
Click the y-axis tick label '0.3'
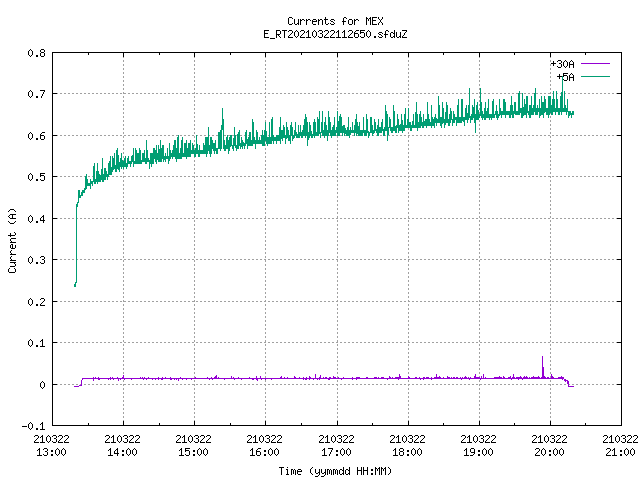pos(36,260)
